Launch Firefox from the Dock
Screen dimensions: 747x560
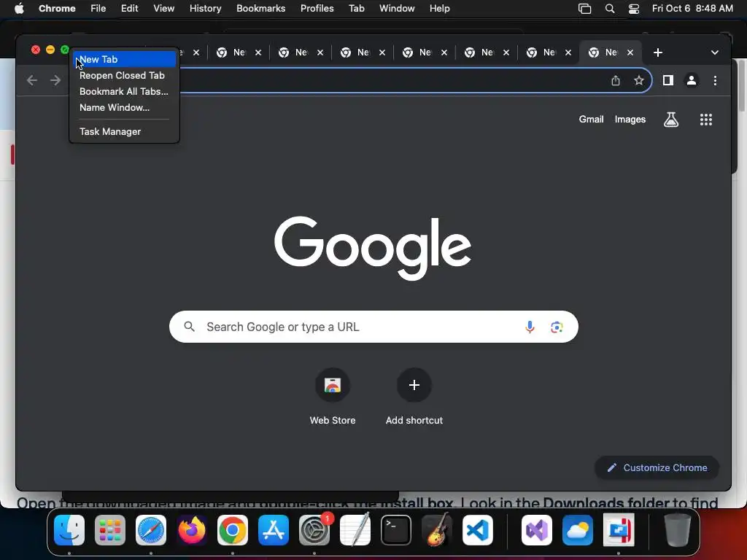pyautogui.click(x=192, y=530)
